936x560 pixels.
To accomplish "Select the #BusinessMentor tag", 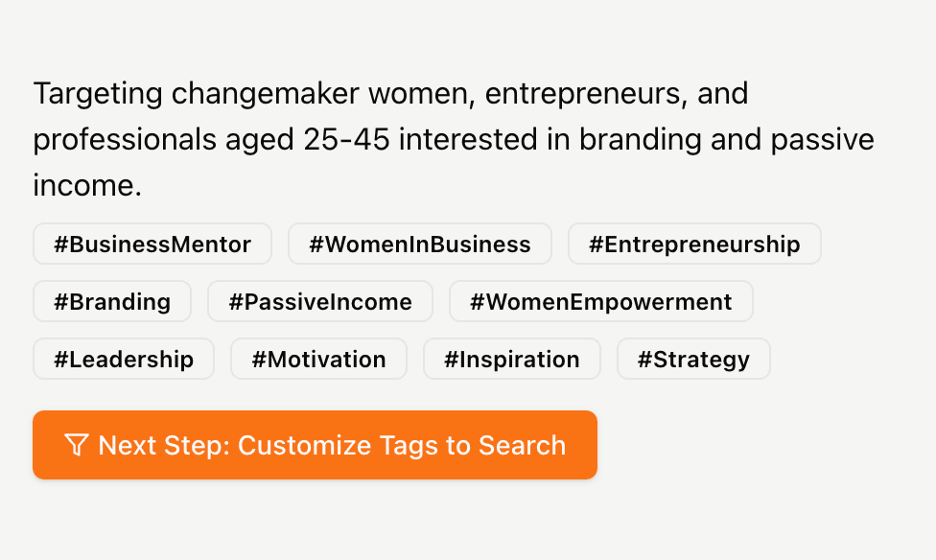I will [152, 244].
